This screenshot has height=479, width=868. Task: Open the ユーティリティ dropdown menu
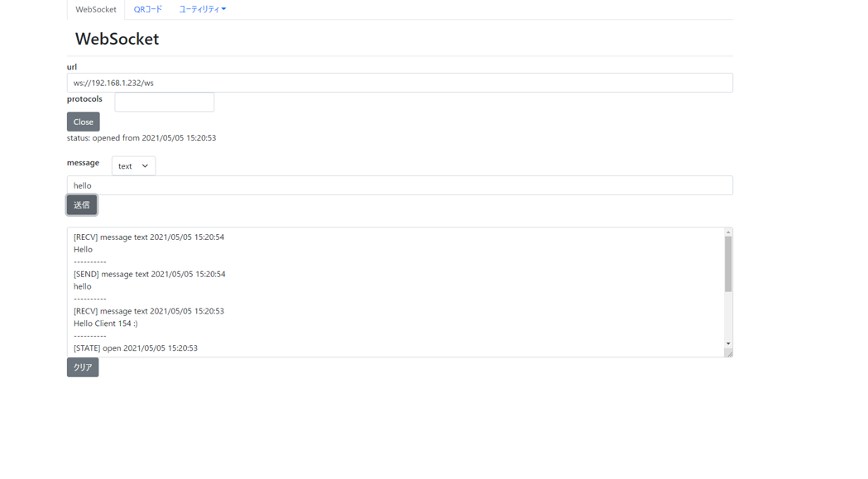click(204, 9)
